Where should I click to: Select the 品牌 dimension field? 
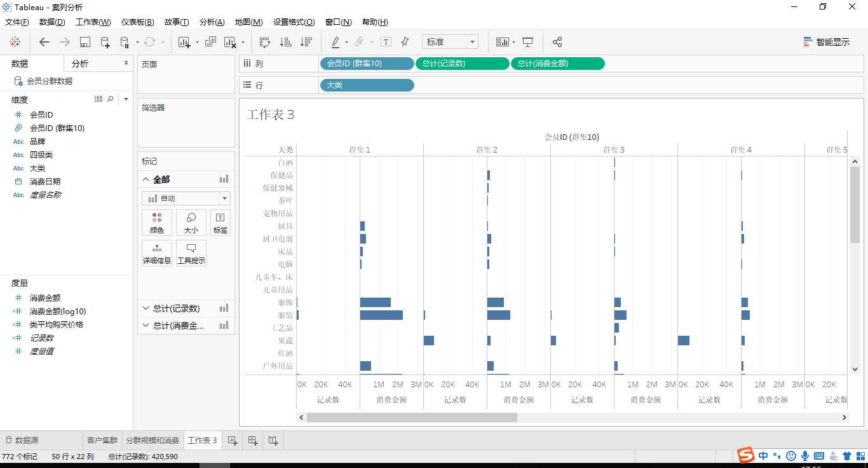point(37,141)
